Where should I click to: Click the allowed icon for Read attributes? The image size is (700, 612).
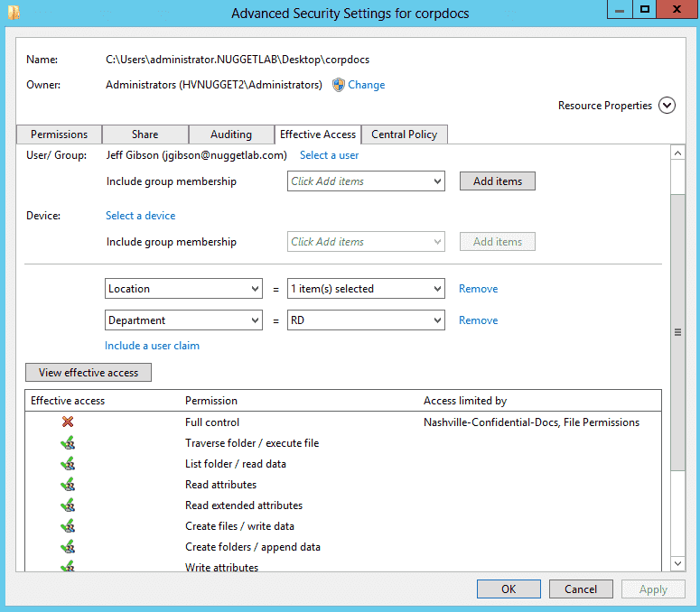pos(68,484)
